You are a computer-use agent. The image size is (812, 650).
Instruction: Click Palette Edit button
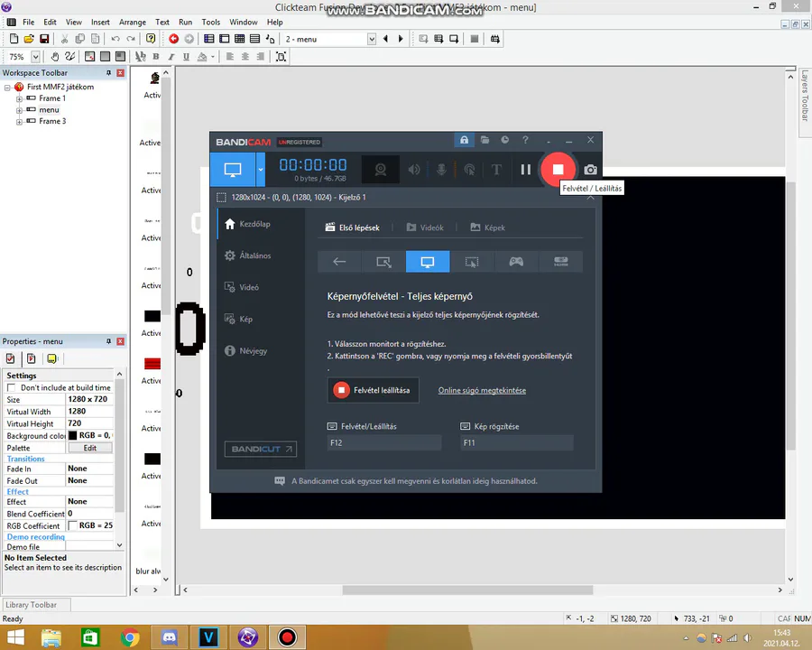(x=90, y=448)
